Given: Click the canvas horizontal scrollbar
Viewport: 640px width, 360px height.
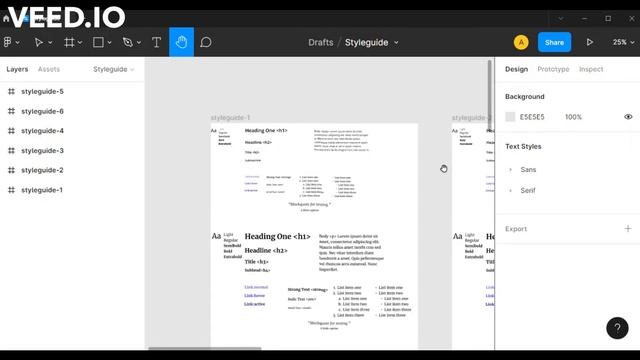Looking at the screenshot, I should (204, 348).
